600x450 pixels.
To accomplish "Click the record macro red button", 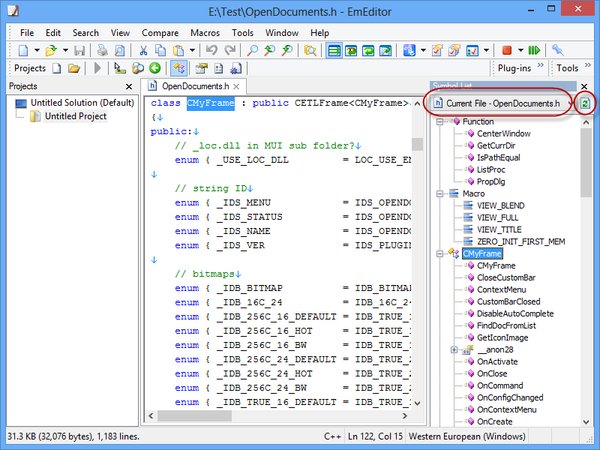I will click(508, 50).
